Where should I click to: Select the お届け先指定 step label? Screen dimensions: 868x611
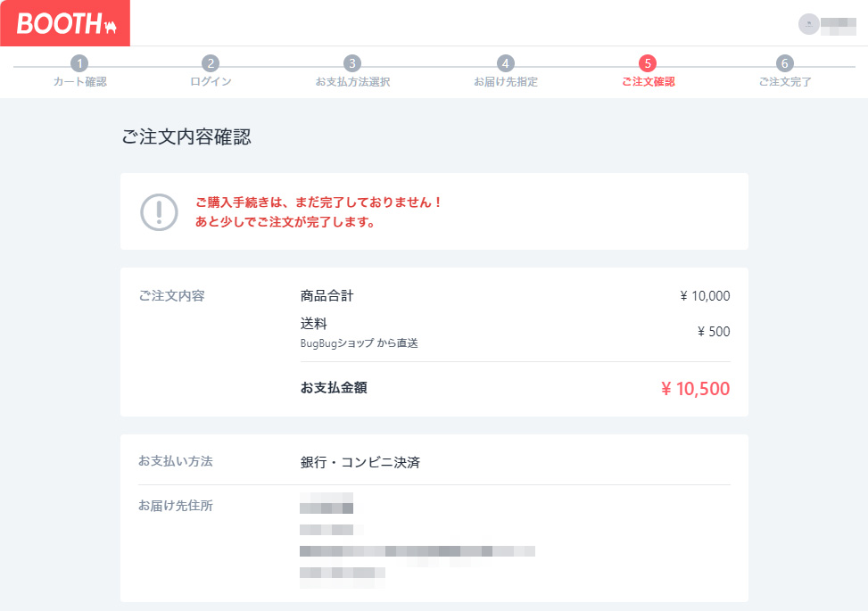[506, 82]
